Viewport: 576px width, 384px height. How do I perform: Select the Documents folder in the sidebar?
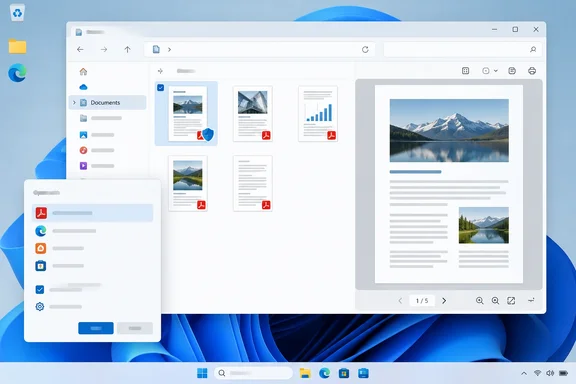108,103
